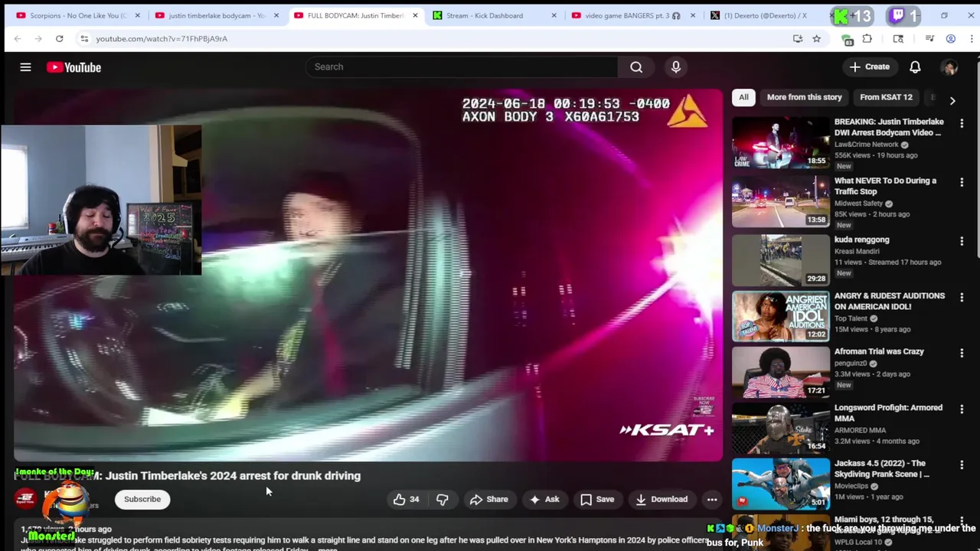Open the Movieclips channel link

pyautogui.click(x=851, y=486)
